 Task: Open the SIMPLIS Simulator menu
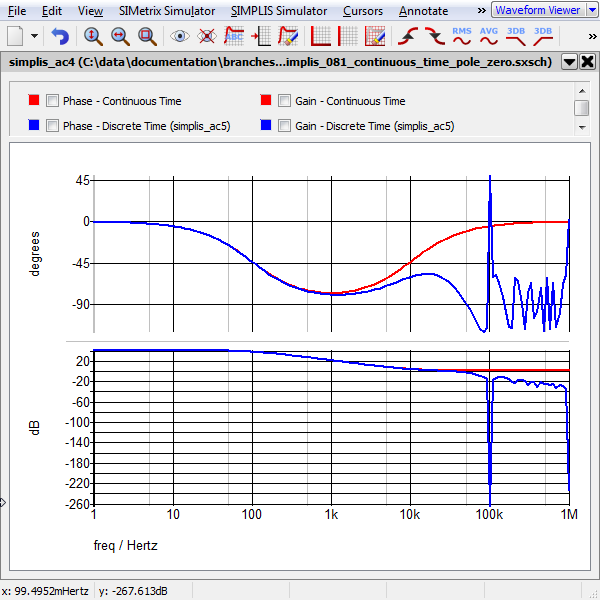pos(278,11)
